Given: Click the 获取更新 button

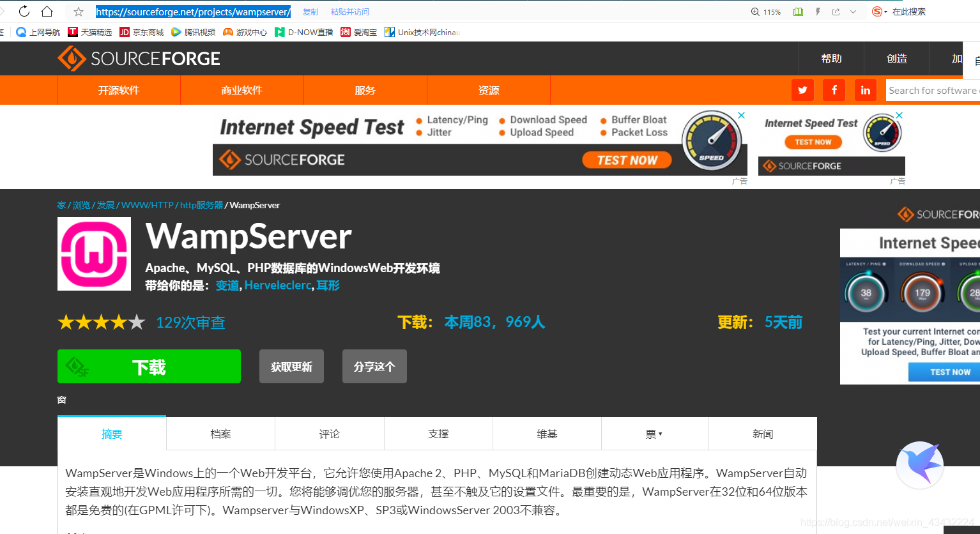Looking at the screenshot, I should point(291,367).
